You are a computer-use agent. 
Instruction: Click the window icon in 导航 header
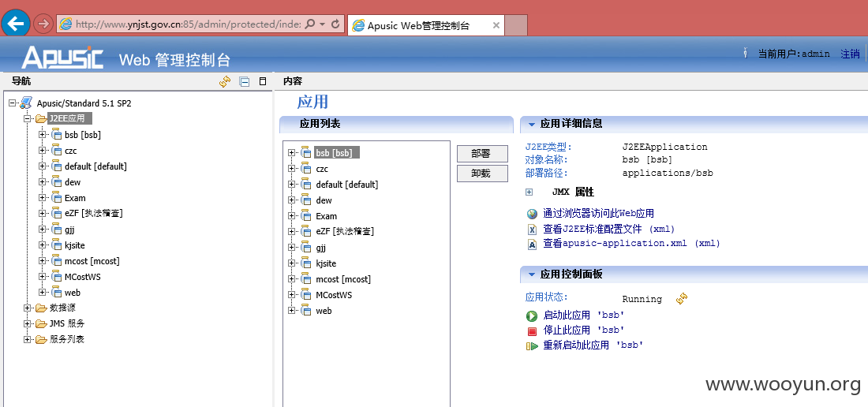coord(263,81)
